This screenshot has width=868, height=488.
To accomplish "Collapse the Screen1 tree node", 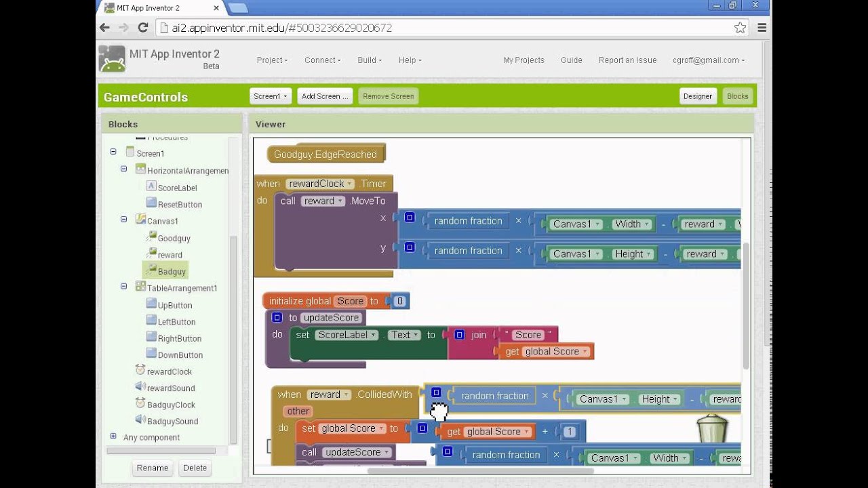I will click(x=113, y=152).
